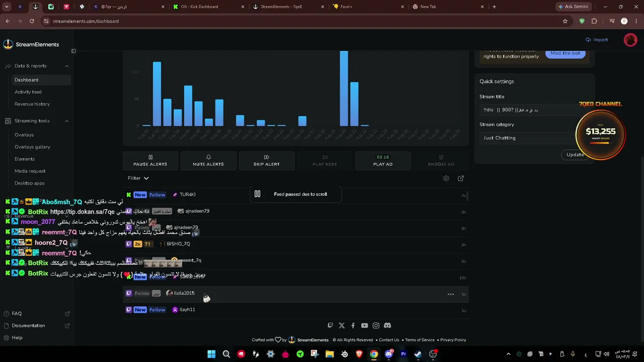This screenshot has width=644, height=362.
Task: Open Elements in sidebar
Action: (x=25, y=159)
